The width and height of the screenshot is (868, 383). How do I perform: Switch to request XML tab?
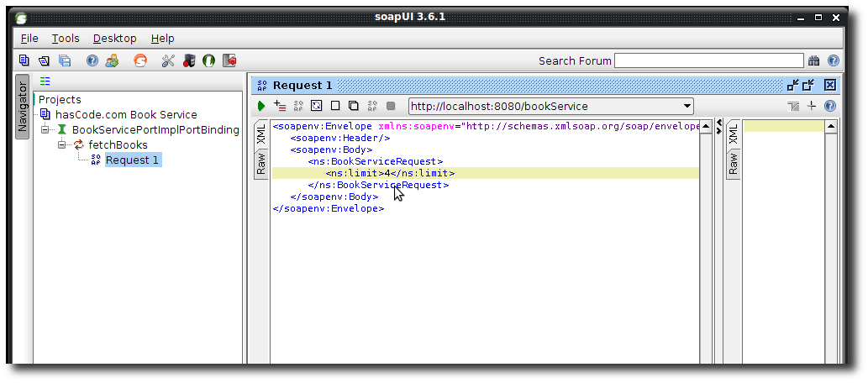261,134
